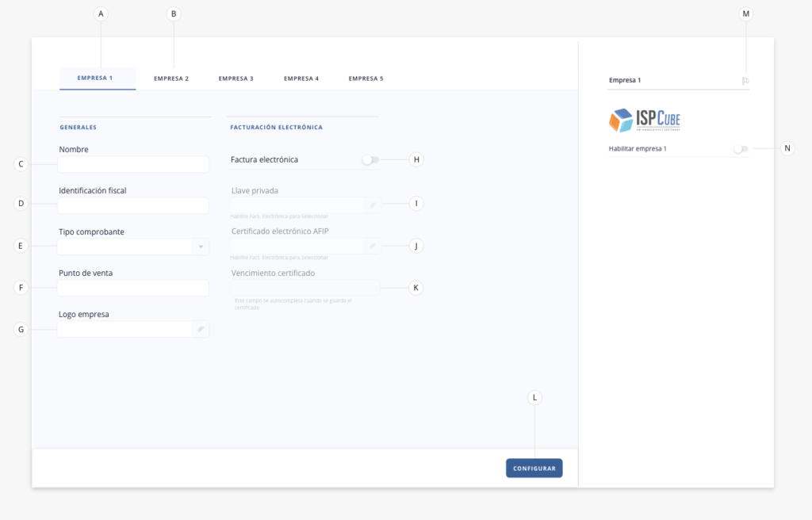Click the Identificación fiscal field
The height and width of the screenshot is (520, 812).
[x=133, y=205]
